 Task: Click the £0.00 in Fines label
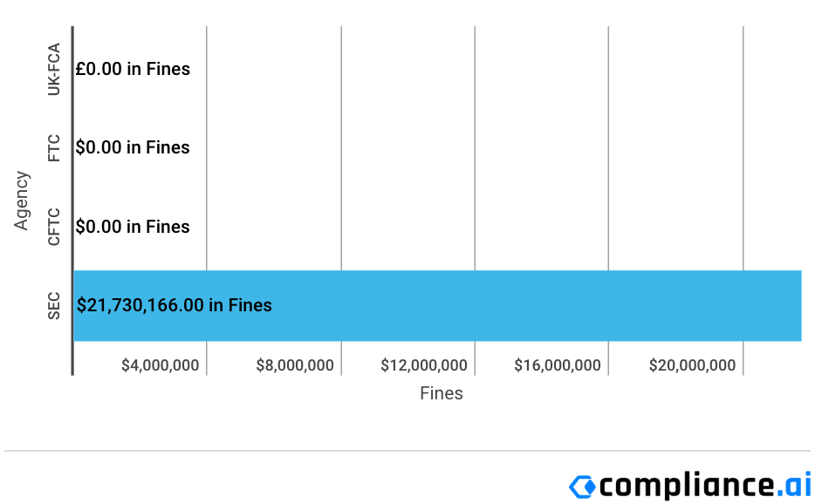pyautogui.click(x=133, y=69)
